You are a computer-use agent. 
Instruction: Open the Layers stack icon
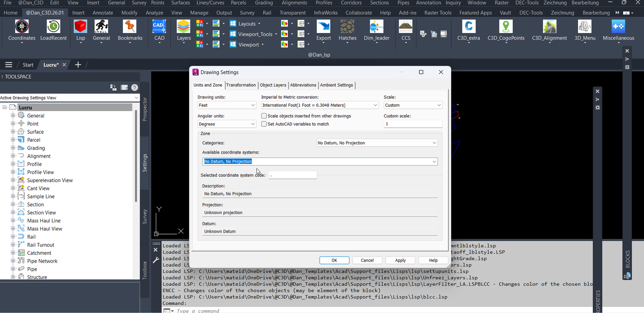point(184,27)
